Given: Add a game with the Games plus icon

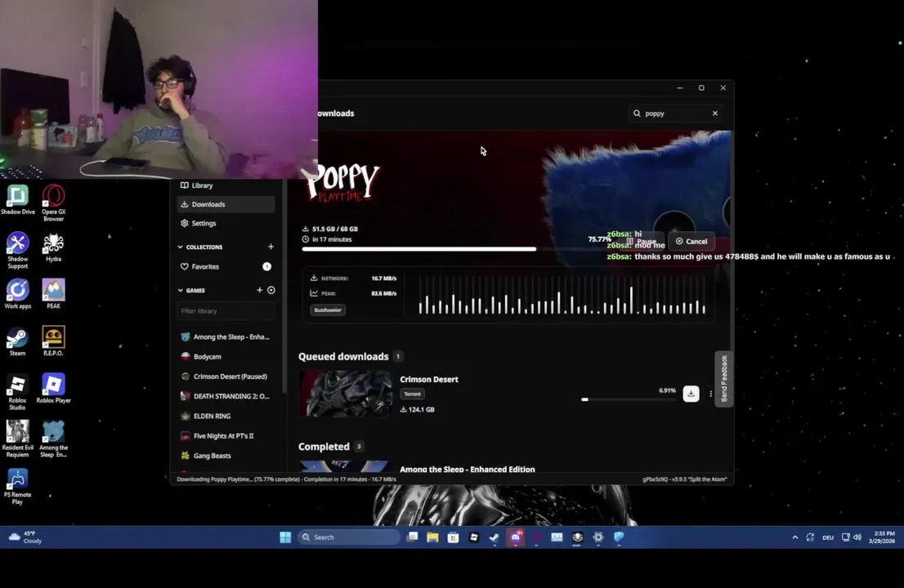Looking at the screenshot, I should pyautogui.click(x=259, y=290).
